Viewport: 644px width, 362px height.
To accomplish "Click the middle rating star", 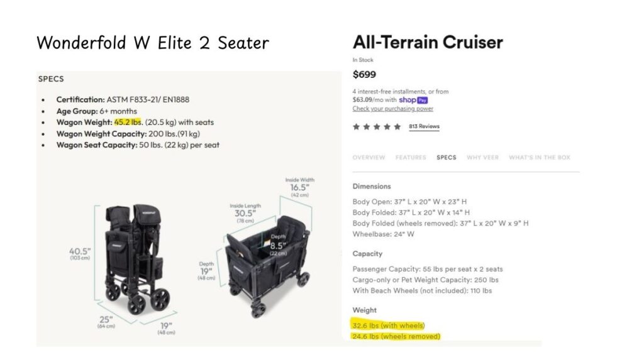I will coord(375,126).
